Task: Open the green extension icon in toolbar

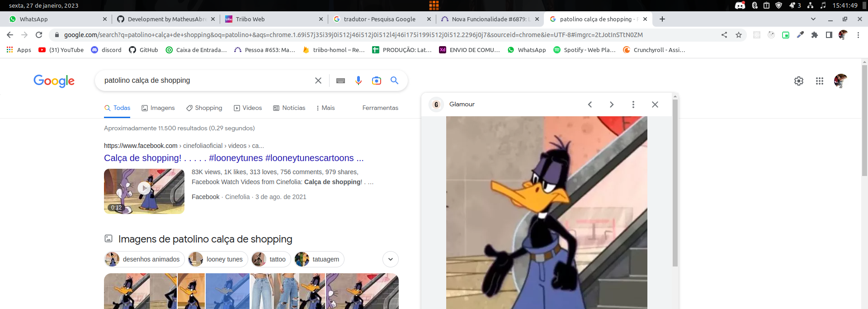Action: point(786,35)
